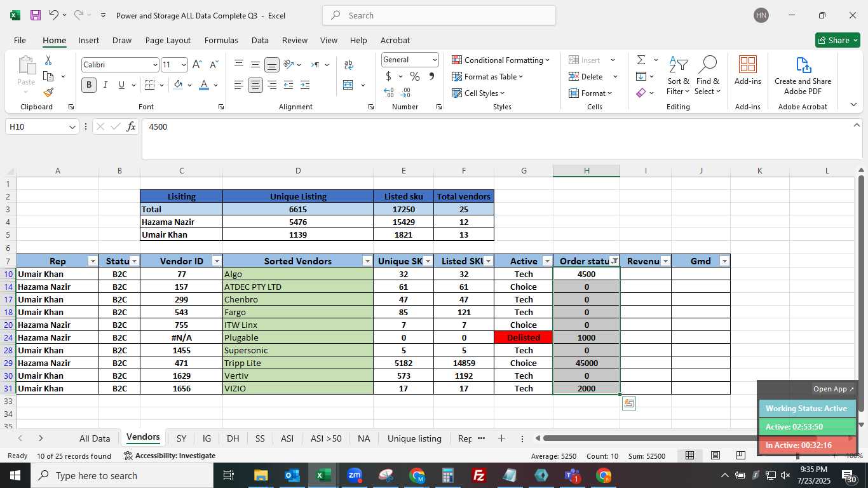Toggle Underline formatting
Screen dimensions: 868x488
121,85
